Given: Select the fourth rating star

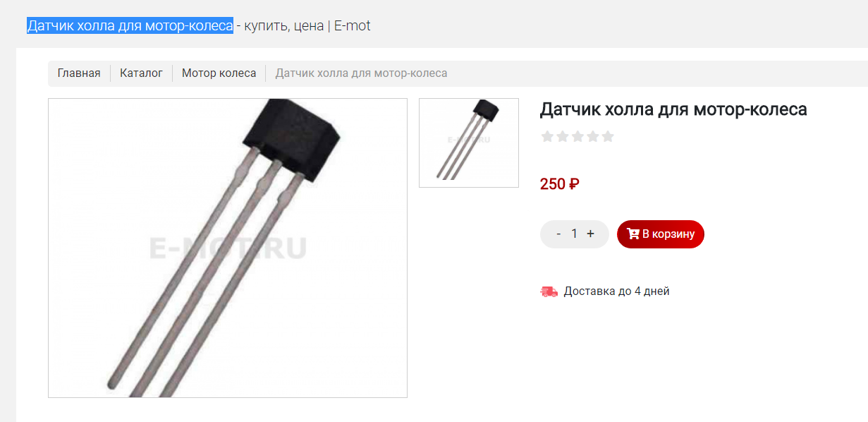Looking at the screenshot, I should tap(592, 136).
